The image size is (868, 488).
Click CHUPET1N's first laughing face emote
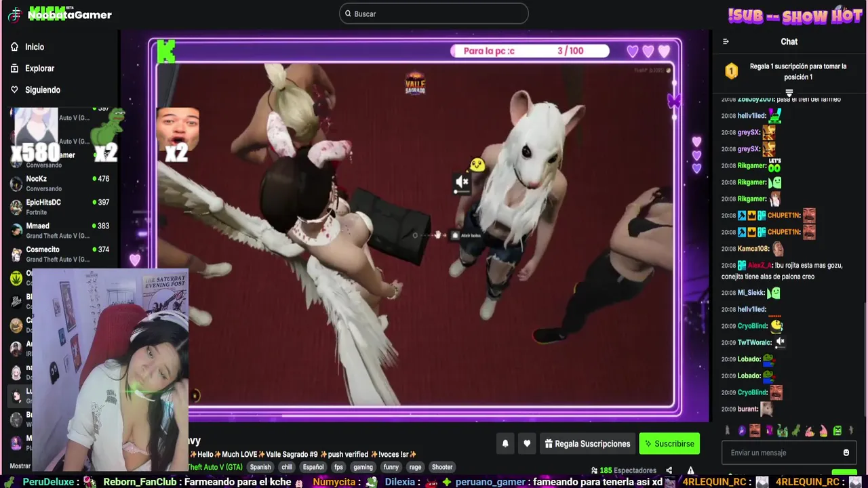809,216
